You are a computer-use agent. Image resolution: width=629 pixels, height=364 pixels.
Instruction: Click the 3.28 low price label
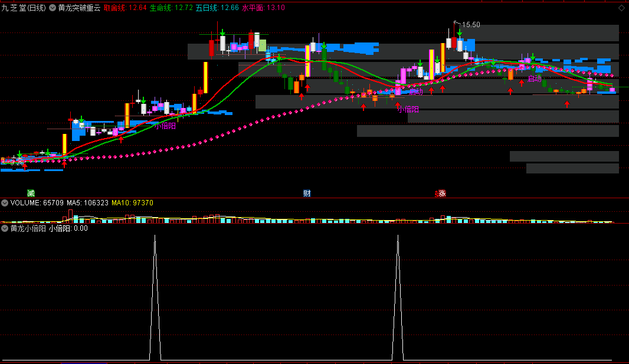(x=17, y=163)
